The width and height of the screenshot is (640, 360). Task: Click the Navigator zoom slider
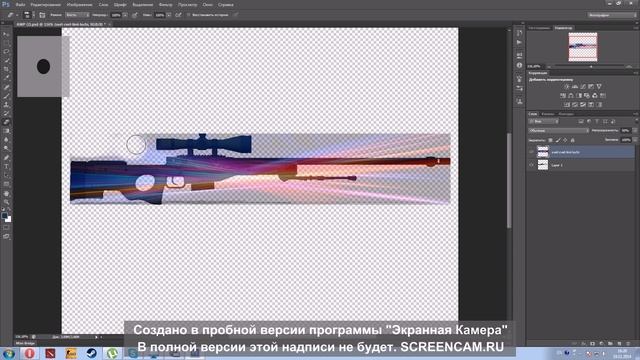click(591, 66)
